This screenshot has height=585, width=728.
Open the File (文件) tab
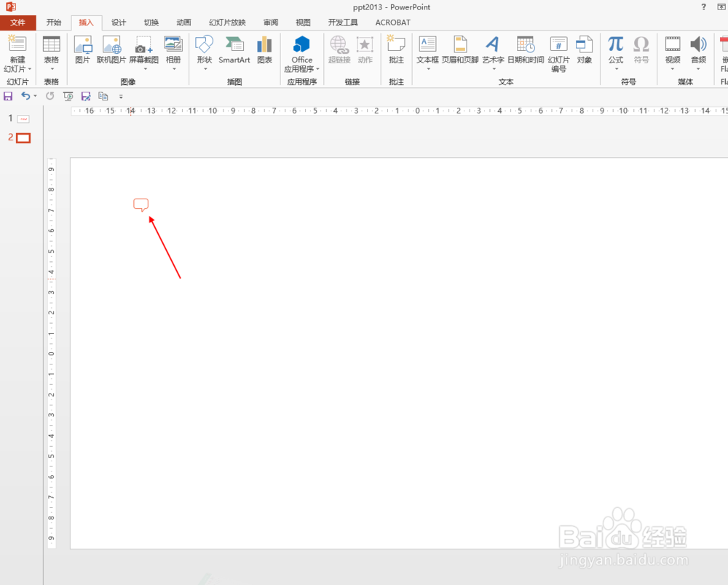[17, 23]
